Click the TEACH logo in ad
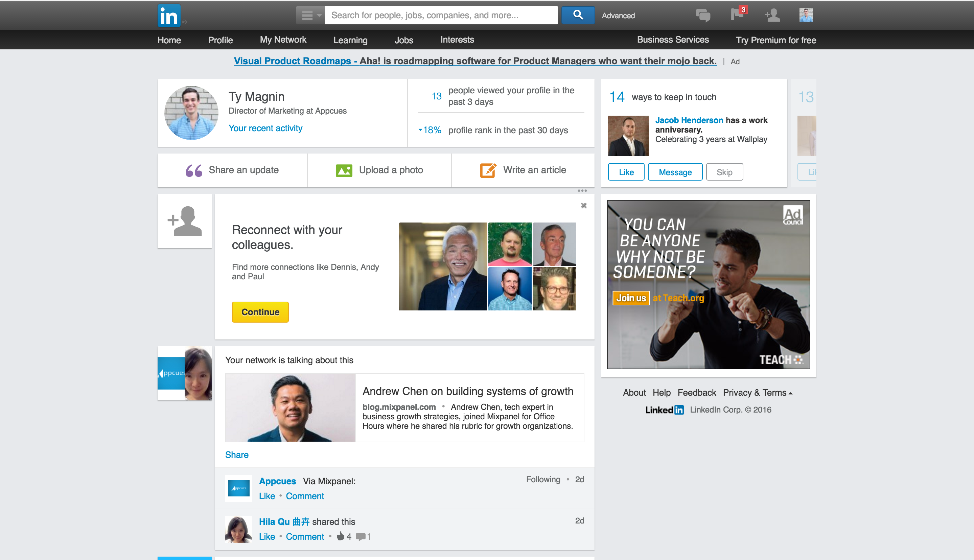The width and height of the screenshot is (974, 560). tap(781, 359)
